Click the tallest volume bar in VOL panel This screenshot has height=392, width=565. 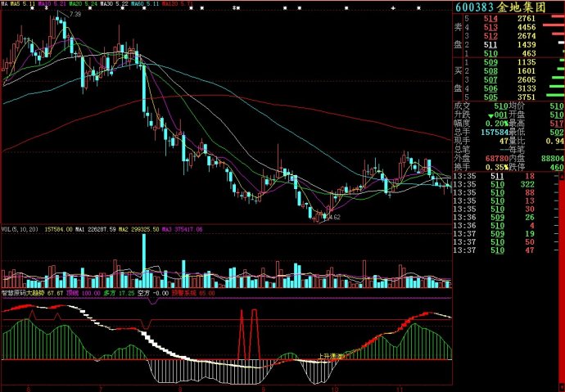(144, 260)
